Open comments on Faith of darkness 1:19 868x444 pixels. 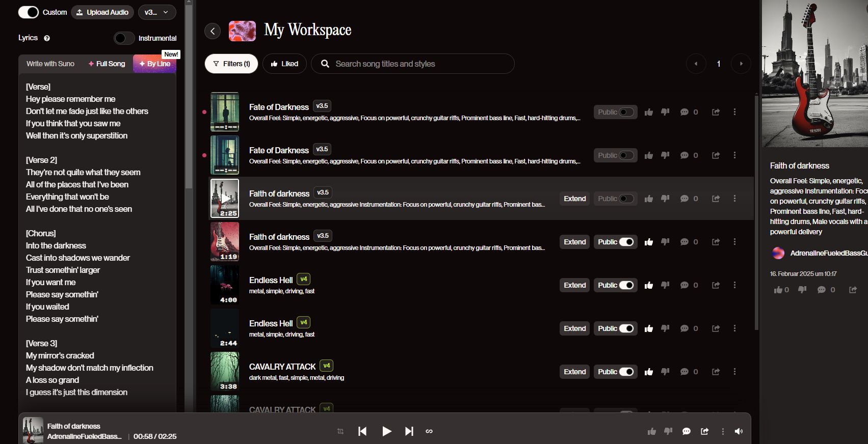(685, 242)
